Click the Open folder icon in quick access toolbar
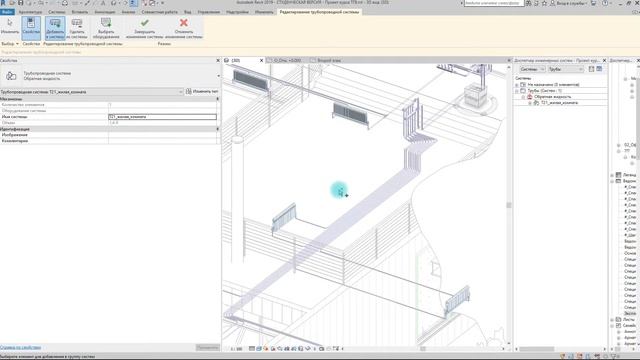Viewport: 640px width, 360px height. pos(12,3)
